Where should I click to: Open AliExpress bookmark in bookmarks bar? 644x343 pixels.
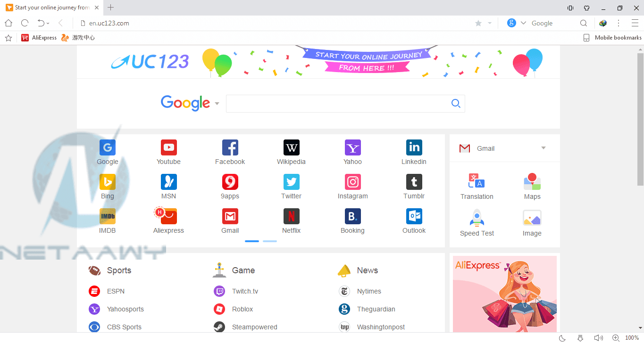[39, 38]
